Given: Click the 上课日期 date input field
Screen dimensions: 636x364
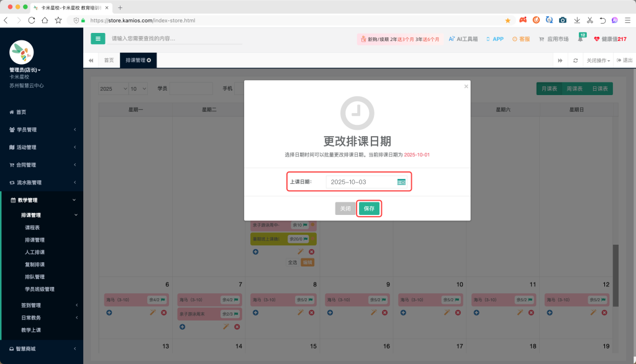Looking at the screenshot, I should coord(360,182).
